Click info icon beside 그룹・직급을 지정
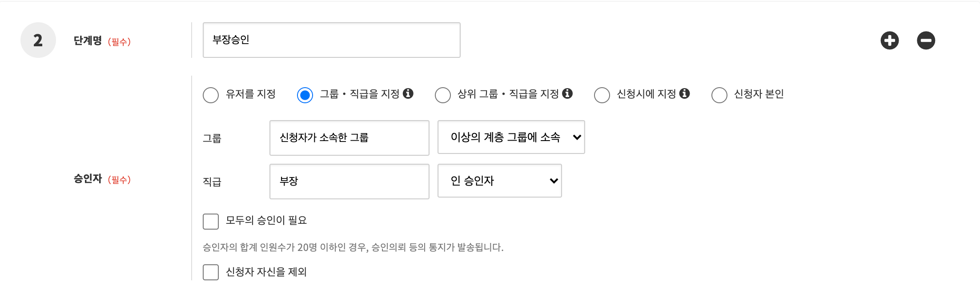The image size is (980, 291). [408, 93]
